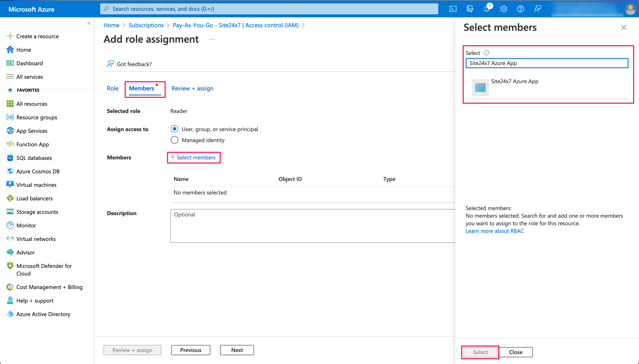The width and height of the screenshot is (639, 364).
Task: Open Microsoft Defender for Cloud
Action: pyautogui.click(x=44, y=269)
